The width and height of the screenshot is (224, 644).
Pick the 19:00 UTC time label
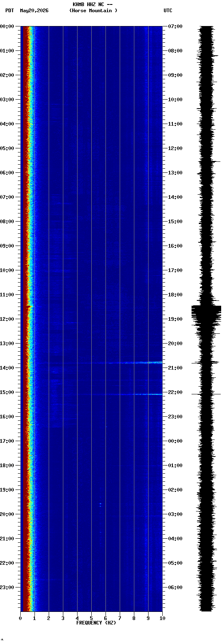[175, 319]
